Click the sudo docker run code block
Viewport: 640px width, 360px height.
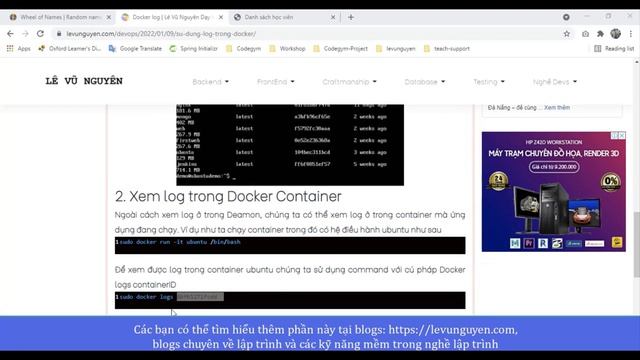coord(290,245)
